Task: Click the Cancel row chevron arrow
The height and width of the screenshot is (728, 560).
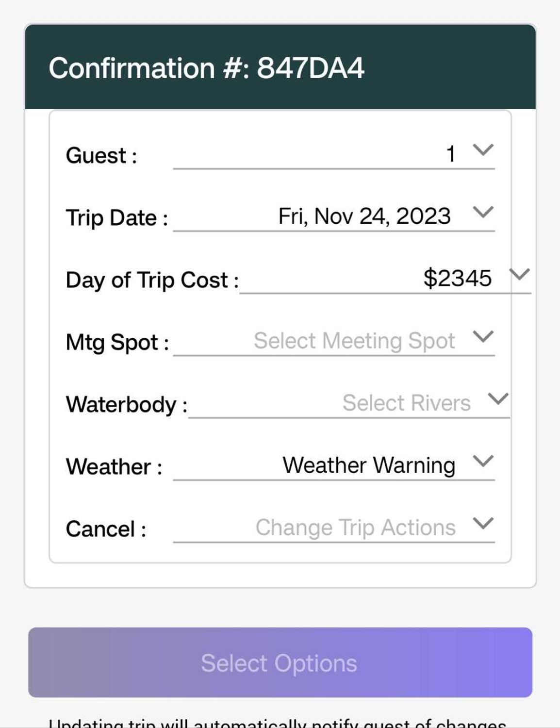Action: (x=483, y=523)
